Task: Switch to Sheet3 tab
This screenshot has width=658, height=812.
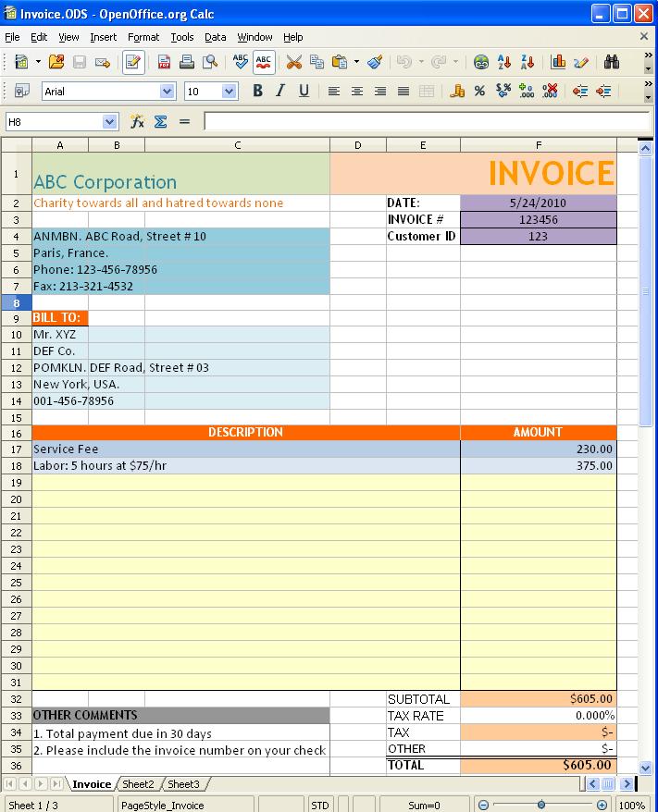Action: pyautogui.click(x=183, y=784)
